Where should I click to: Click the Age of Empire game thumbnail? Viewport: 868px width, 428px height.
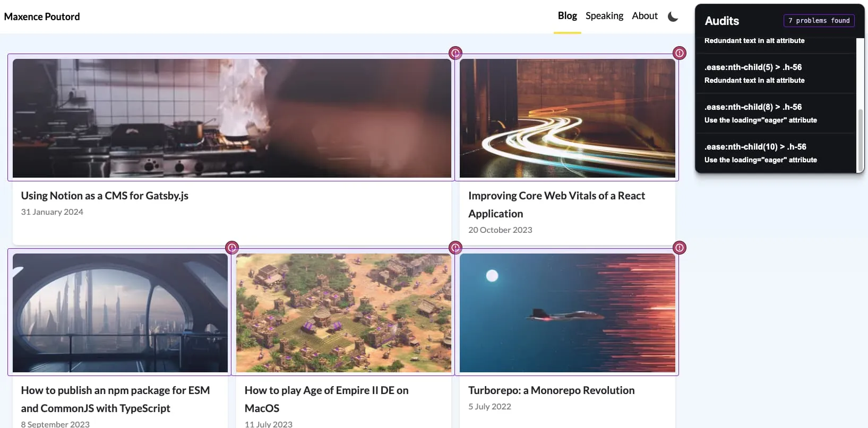coord(343,313)
